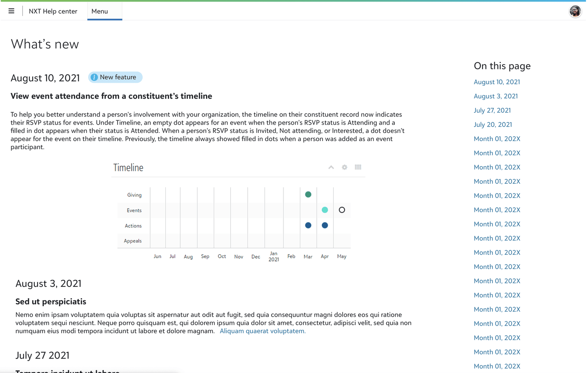Click the New feature badge
Viewport: 588px width, 373px height.
pyautogui.click(x=115, y=77)
